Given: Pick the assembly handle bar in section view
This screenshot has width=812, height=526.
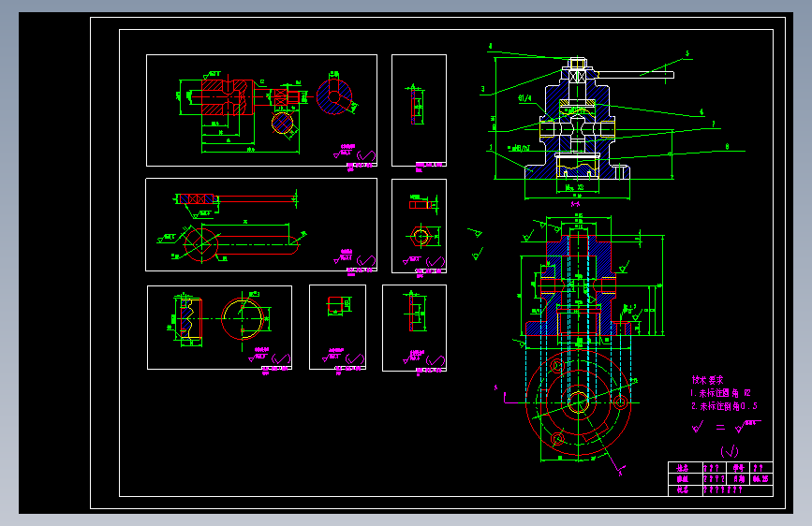Looking at the screenshot, I should tap(635, 75).
